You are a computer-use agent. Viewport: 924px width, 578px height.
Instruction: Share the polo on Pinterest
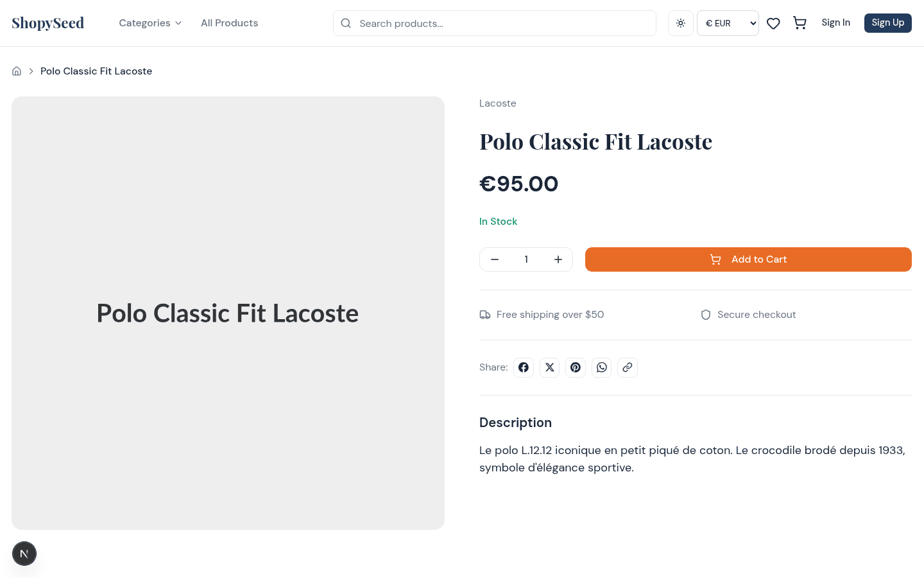tap(576, 367)
